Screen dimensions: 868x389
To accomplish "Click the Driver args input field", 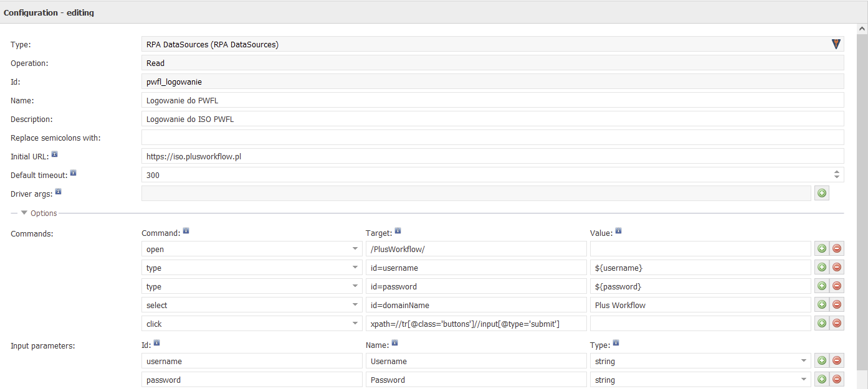I will click(476, 194).
